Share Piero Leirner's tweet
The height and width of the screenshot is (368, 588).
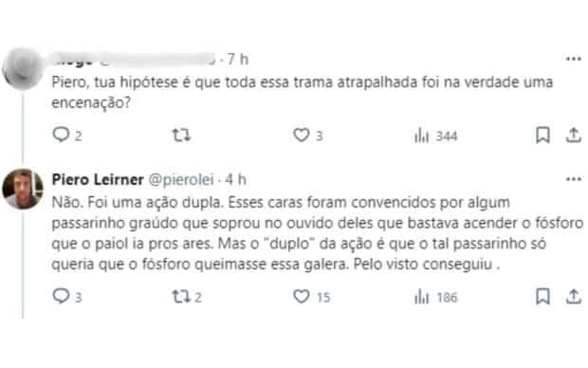point(574,296)
